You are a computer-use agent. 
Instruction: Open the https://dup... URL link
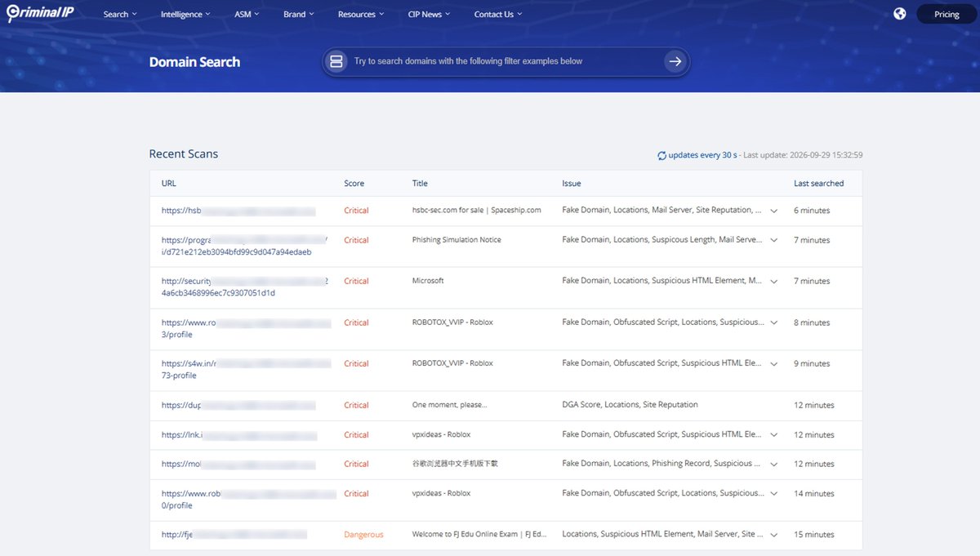(238, 405)
